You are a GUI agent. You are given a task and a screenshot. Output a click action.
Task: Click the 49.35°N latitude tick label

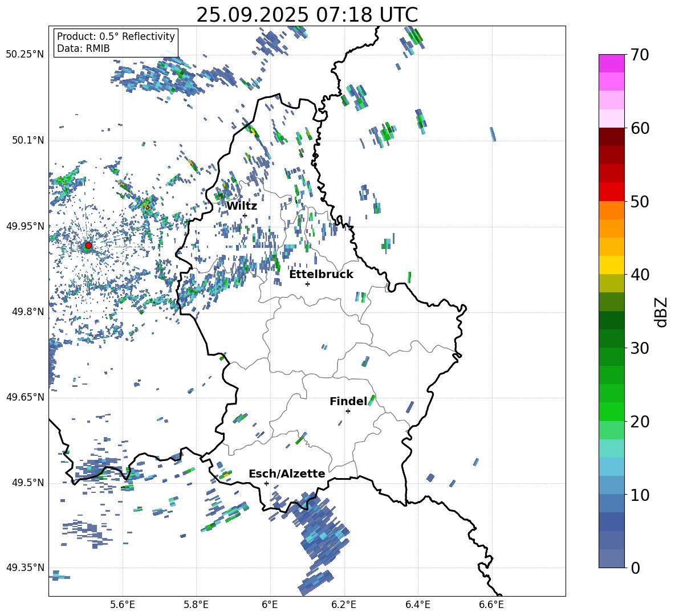pyautogui.click(x=25, y=568)
